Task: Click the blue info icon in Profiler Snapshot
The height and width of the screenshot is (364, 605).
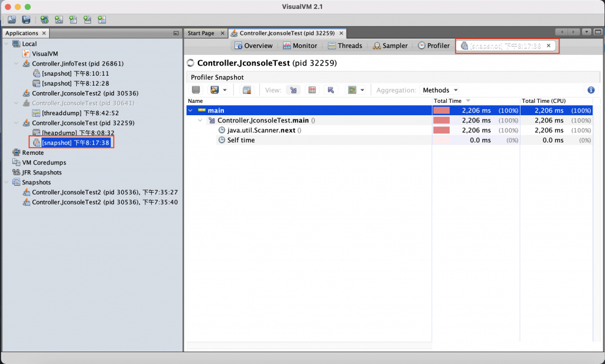Action: click(x=591, y=90)
